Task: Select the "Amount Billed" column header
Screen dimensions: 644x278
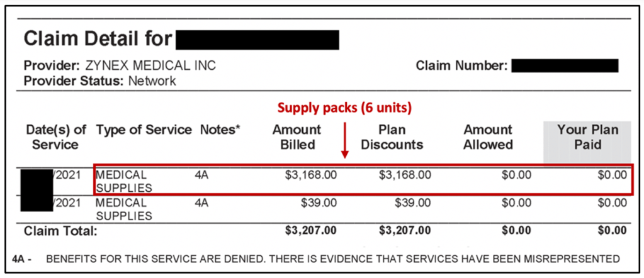Action: (296, 137)
